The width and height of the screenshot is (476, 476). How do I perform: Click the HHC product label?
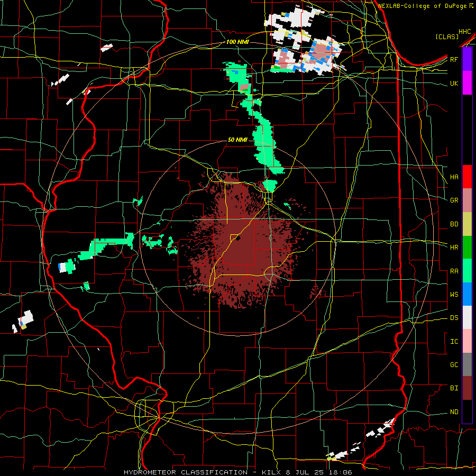465,32
